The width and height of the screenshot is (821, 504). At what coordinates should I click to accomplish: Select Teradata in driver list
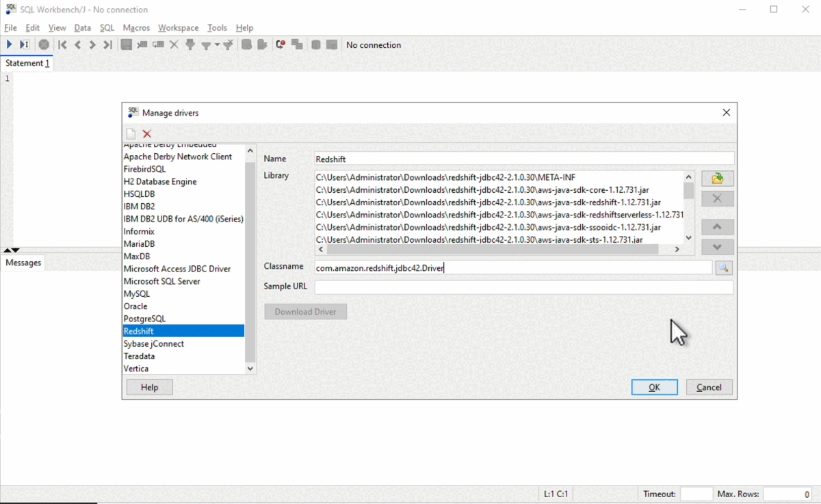pos(183,356)
